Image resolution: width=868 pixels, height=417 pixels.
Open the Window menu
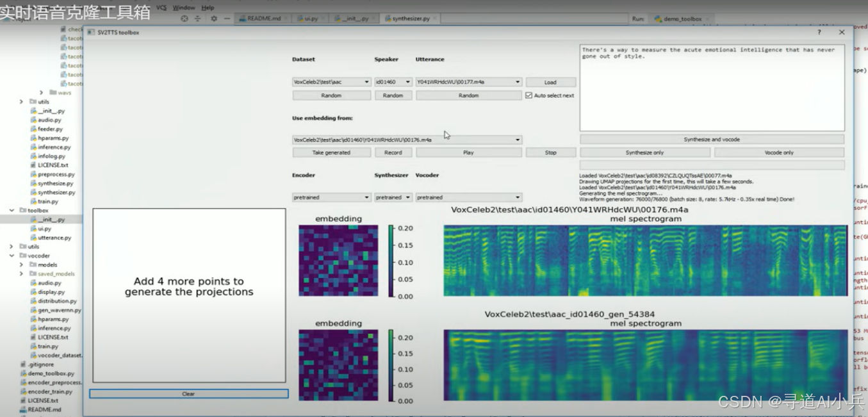point(184,7)
